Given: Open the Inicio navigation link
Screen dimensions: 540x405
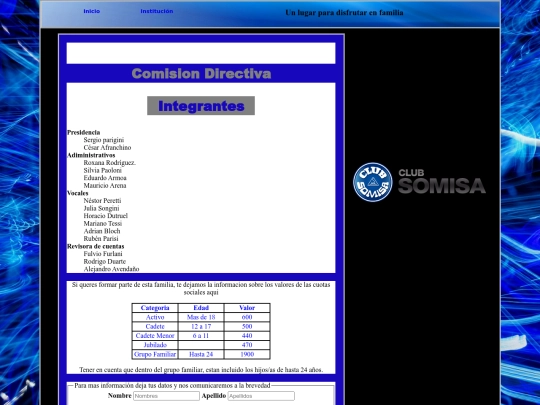Looking at the screenshot, I should [x=92, y=11].
